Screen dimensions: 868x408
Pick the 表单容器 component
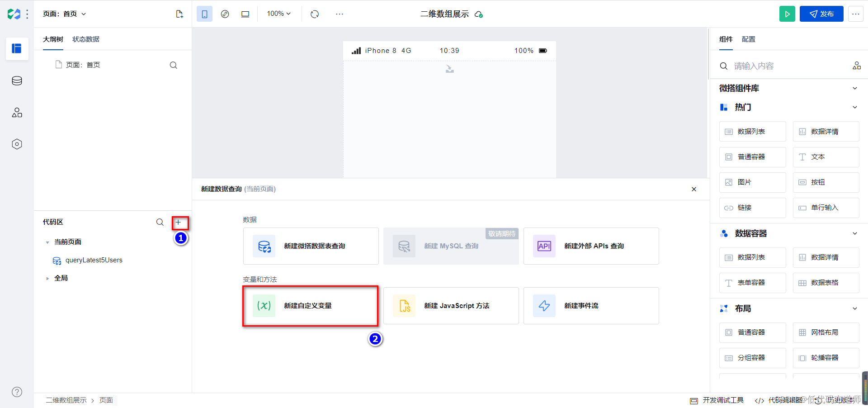point(753,283)
